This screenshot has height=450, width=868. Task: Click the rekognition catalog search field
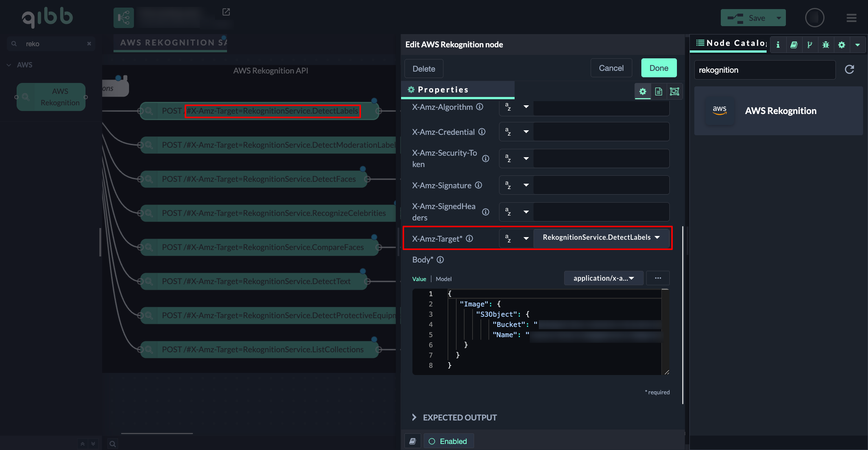(x=764, y=70)
